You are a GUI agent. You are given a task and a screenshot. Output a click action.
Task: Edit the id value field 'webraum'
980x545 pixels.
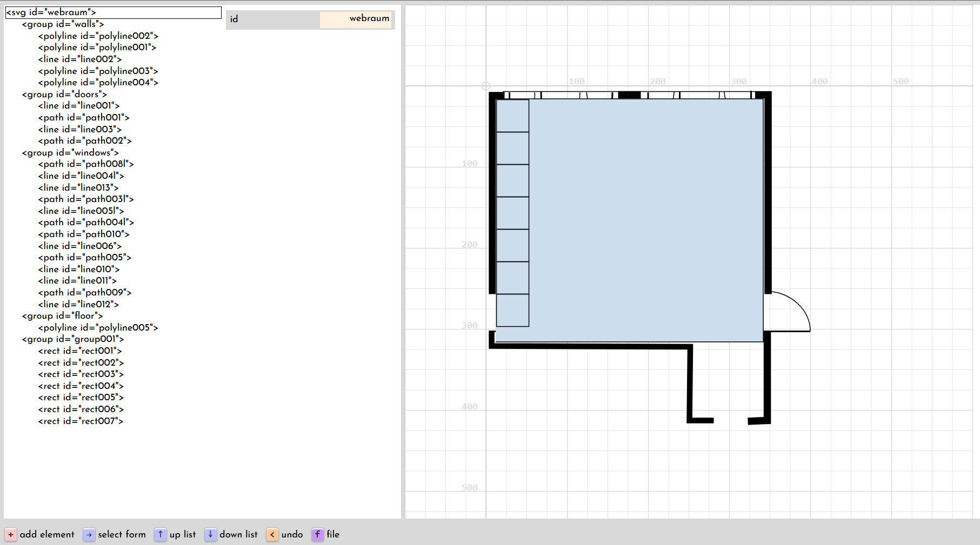[356, 19]
